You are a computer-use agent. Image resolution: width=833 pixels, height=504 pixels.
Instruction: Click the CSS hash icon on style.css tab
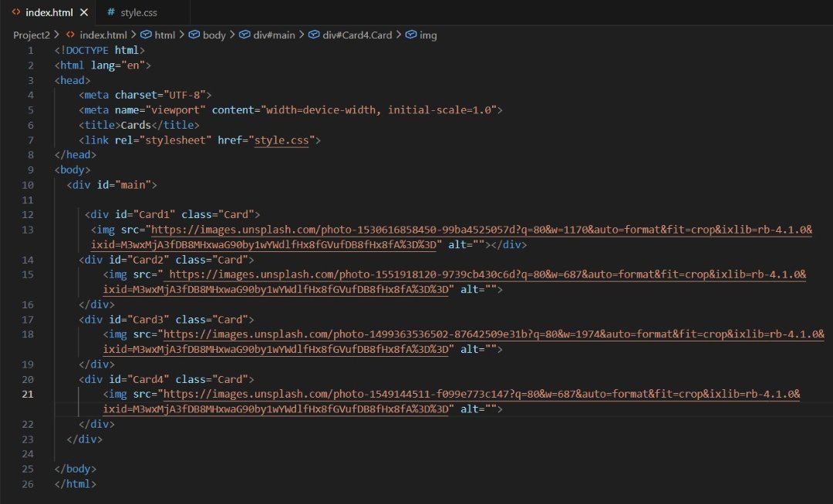point(110,12)
